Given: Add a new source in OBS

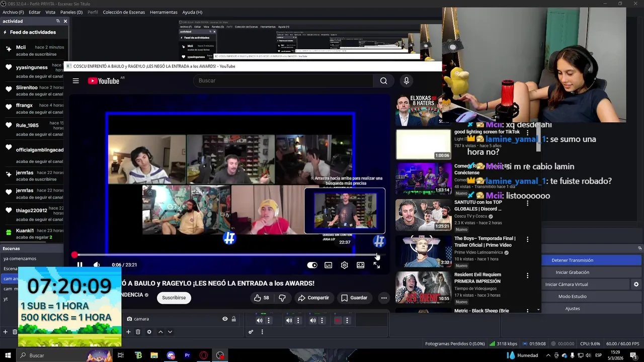Looking at the screenshot, I should (x=128, y=332).
